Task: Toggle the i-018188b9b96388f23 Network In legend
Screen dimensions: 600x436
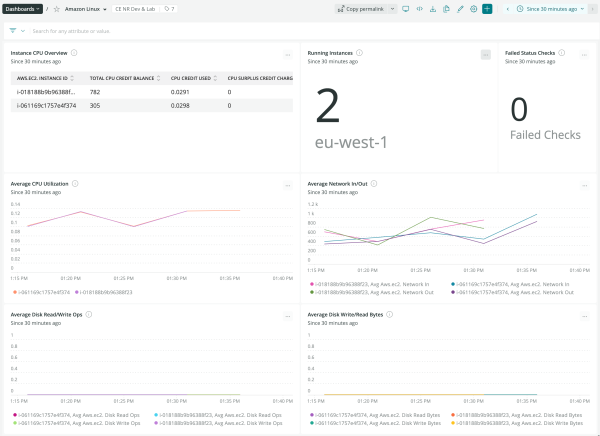Action: pos(372,284)
